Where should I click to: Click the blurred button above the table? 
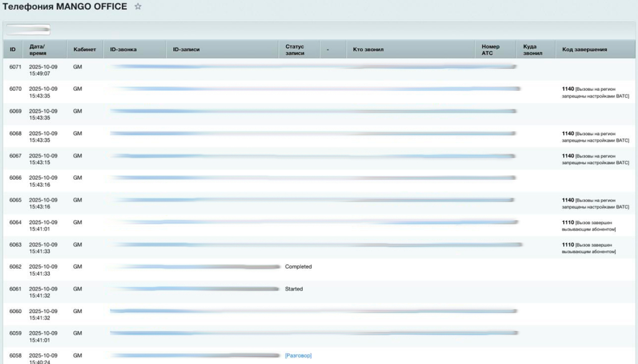(x=28, y=29)
